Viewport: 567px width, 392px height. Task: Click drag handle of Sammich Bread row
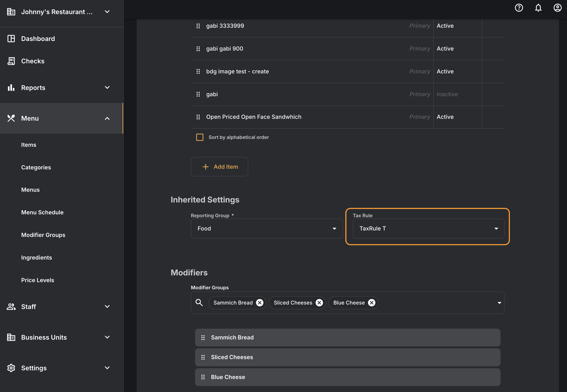[x=203, y=337]
